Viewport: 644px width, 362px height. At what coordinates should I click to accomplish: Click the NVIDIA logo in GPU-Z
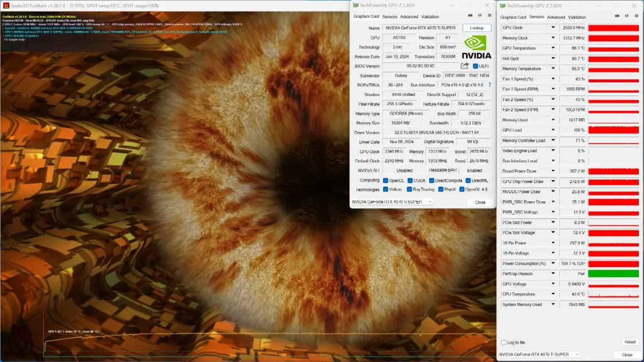[476, 47]
